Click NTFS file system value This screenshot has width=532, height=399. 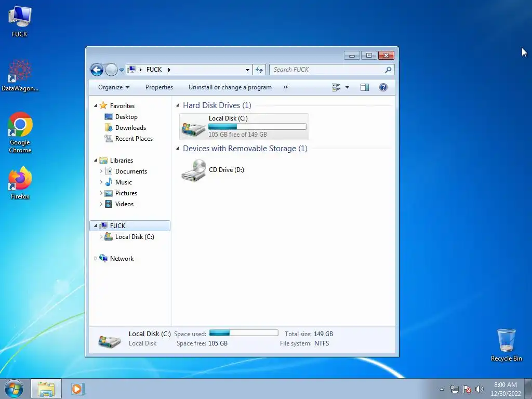(x=321, y=343)
